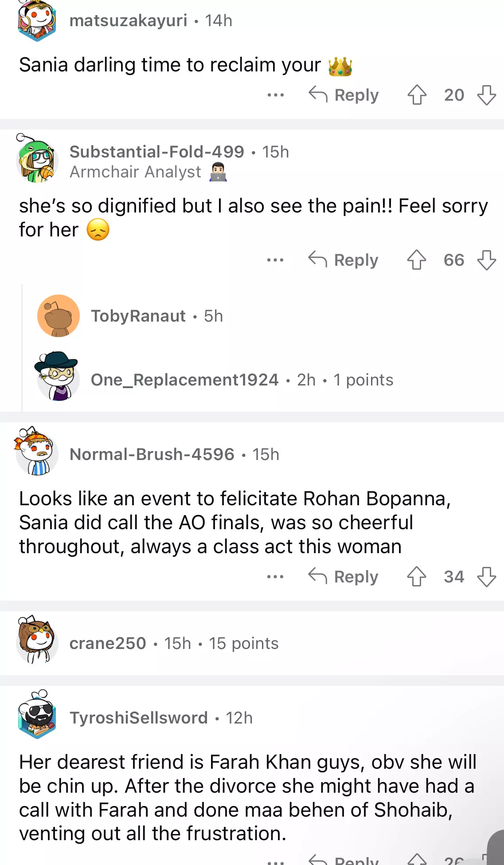Upvote Substantial-Fold-499's comment
This screenshot has width=504, height=865.
pyautogui.click(x=416, y=260)
